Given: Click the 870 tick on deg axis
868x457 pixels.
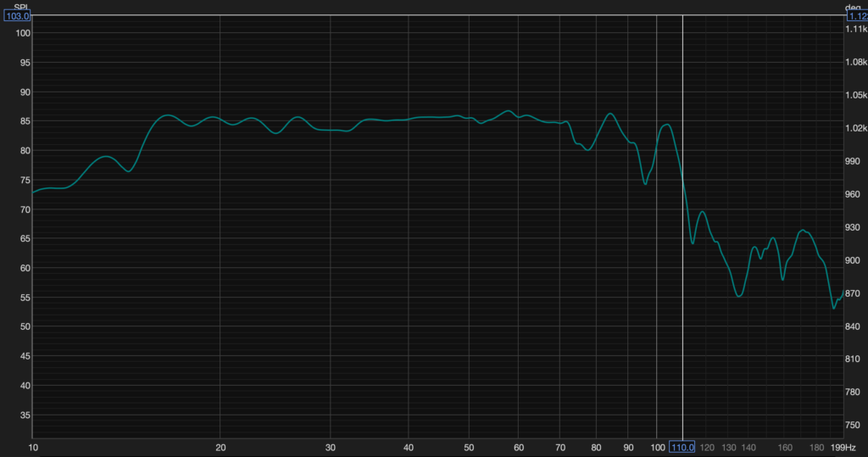Looking at the screenshot, I should (x=853, y=293).
